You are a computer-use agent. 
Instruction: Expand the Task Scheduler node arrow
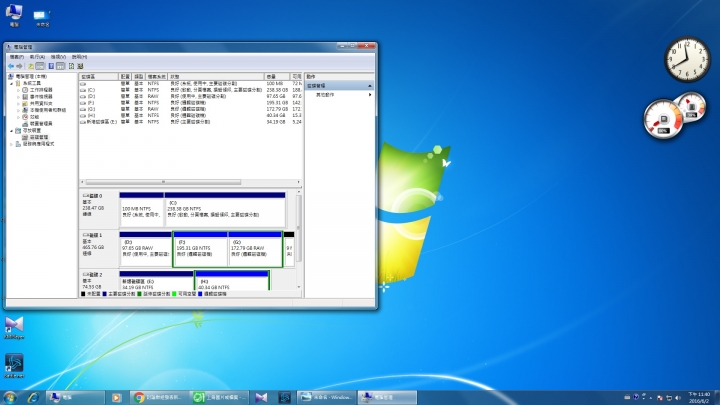(18, 90)
